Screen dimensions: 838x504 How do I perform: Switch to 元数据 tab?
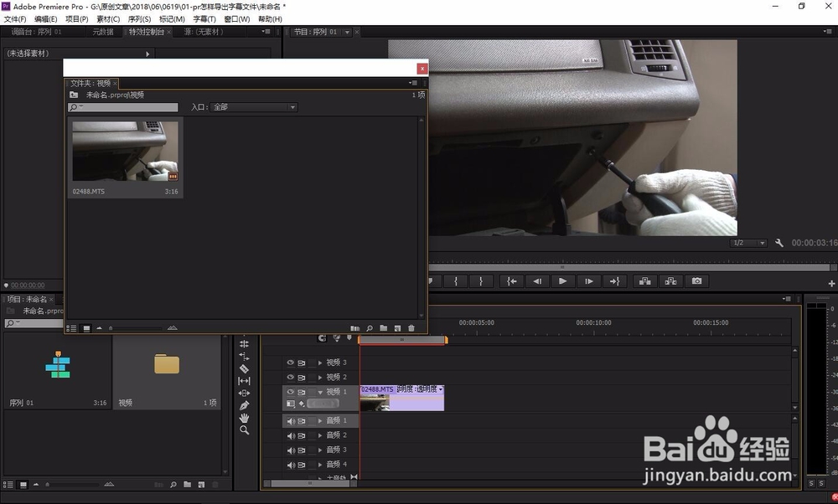103,32
